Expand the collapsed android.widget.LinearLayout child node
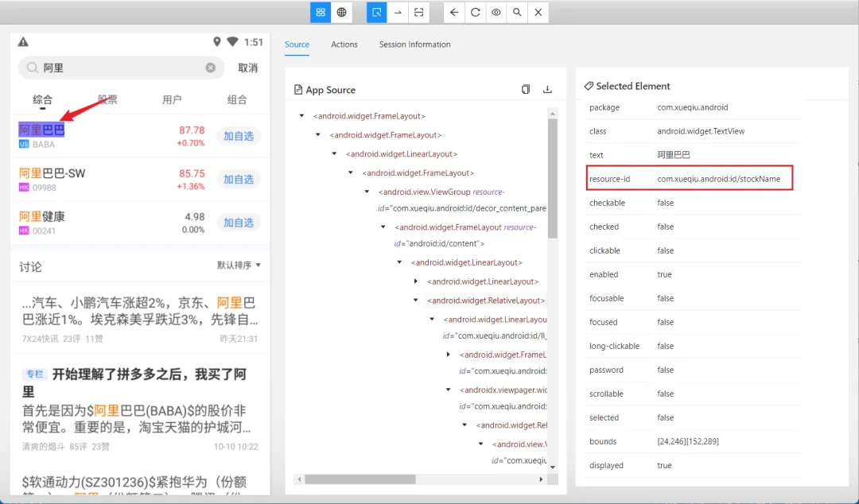 pyautogui.click(x=416, y=281)
